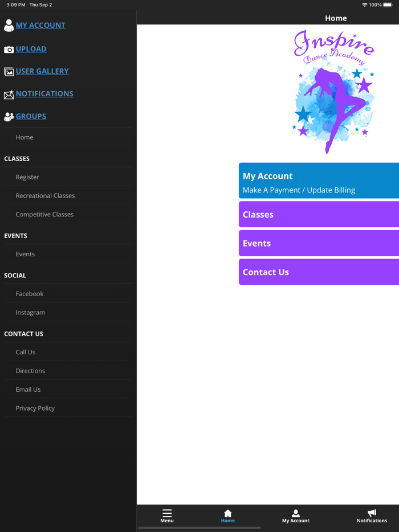The image size is (399, 532).
Task: Tap the time 3:09 PM in status bar
Action: (x=15, y=5)
